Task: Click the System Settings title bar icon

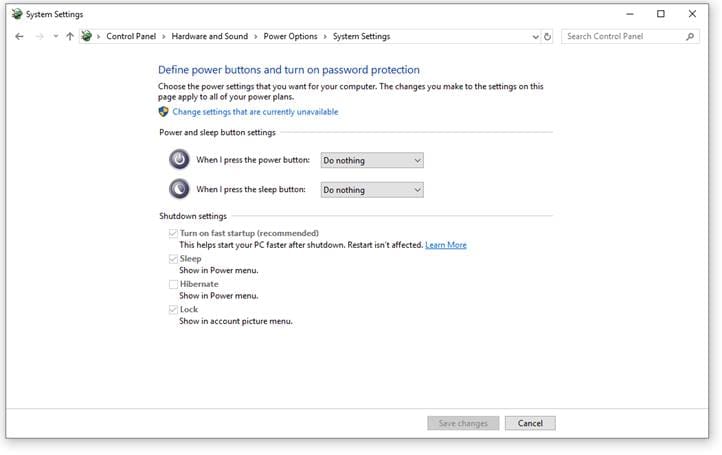Action: point(17,14)
